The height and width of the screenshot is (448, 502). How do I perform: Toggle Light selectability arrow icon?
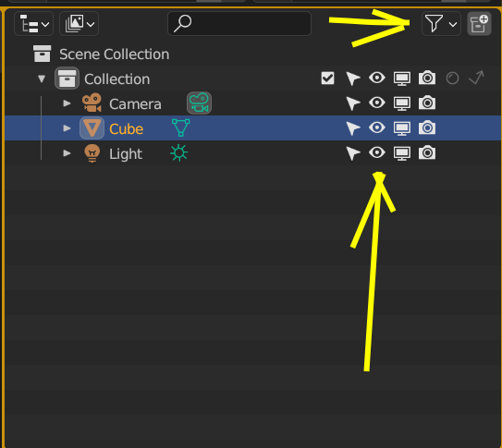(x=353, y=153)
